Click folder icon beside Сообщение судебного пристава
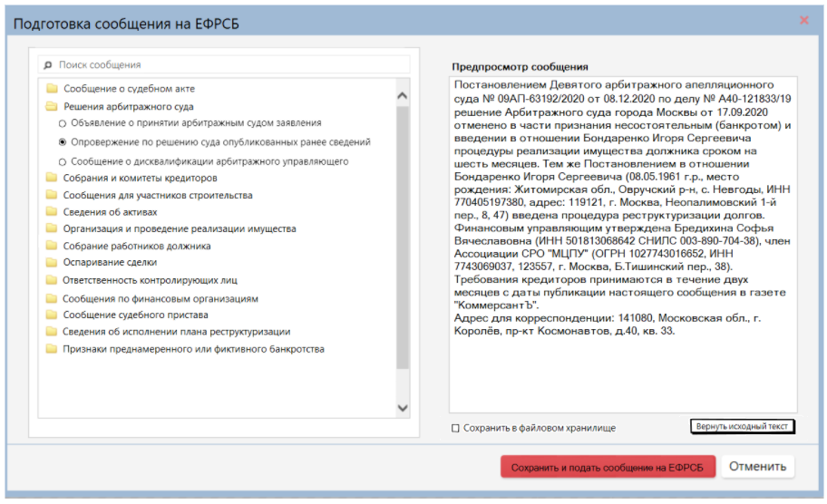Image resolution: width=827 pixels, height=504 pixels. [x=52, y=315]
